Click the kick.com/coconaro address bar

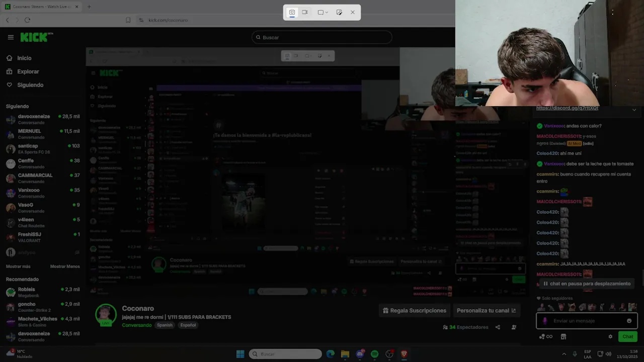click(x=168, y=20)
